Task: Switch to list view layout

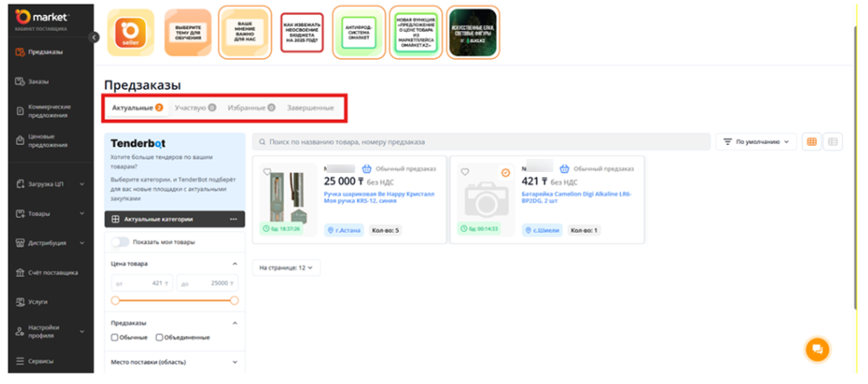Action: point(833,142)
